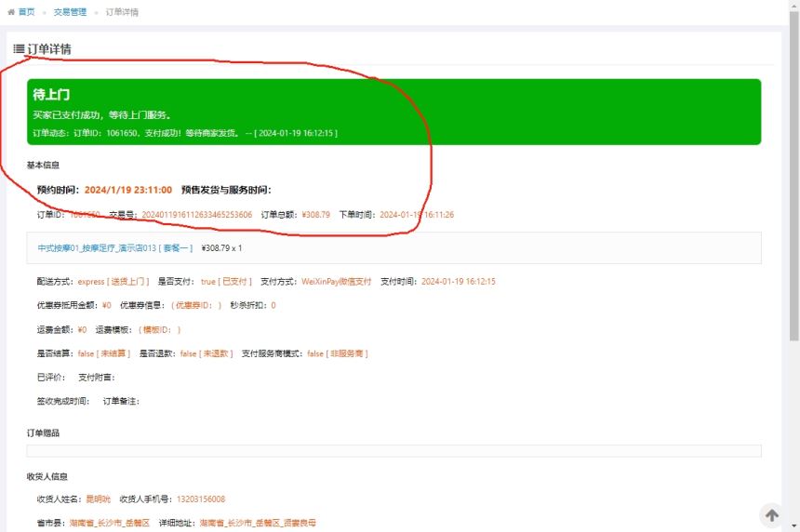
Task: Click the vertical scrollbar thumb
Action: click(793, 175)
